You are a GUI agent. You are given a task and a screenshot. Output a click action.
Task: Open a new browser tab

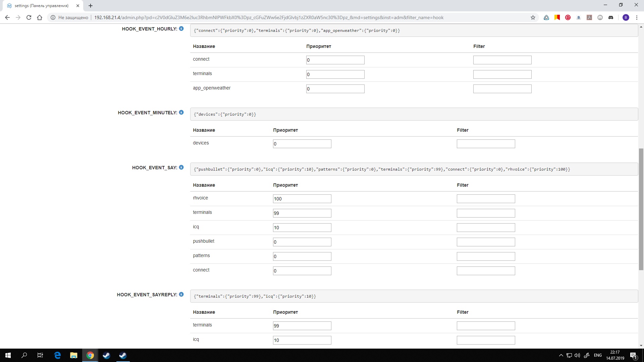[91, 6]
